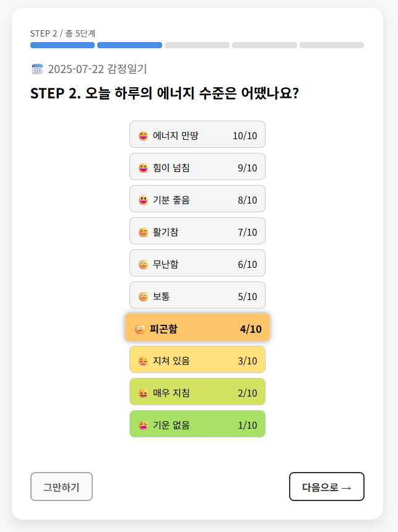This screenshot has height=532, width=398.
Task: Pick the 매우 지침 2/10 option
Action: click(197, 393)
